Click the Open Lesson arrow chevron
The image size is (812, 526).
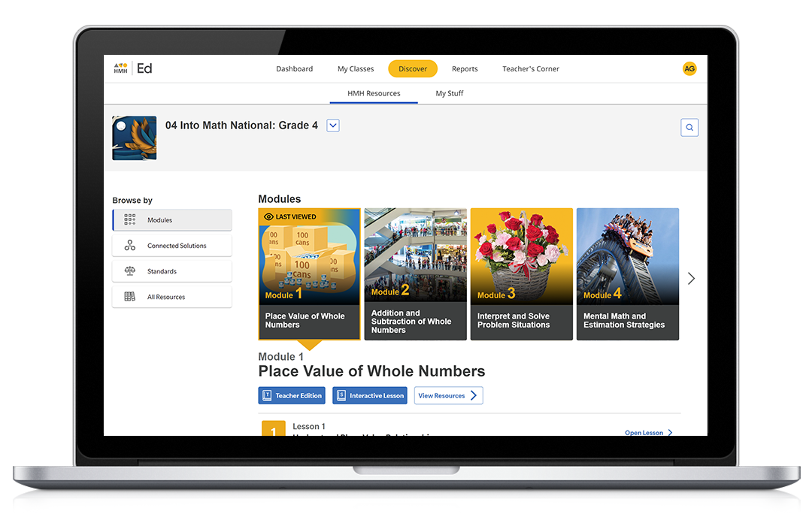(670, 432)
